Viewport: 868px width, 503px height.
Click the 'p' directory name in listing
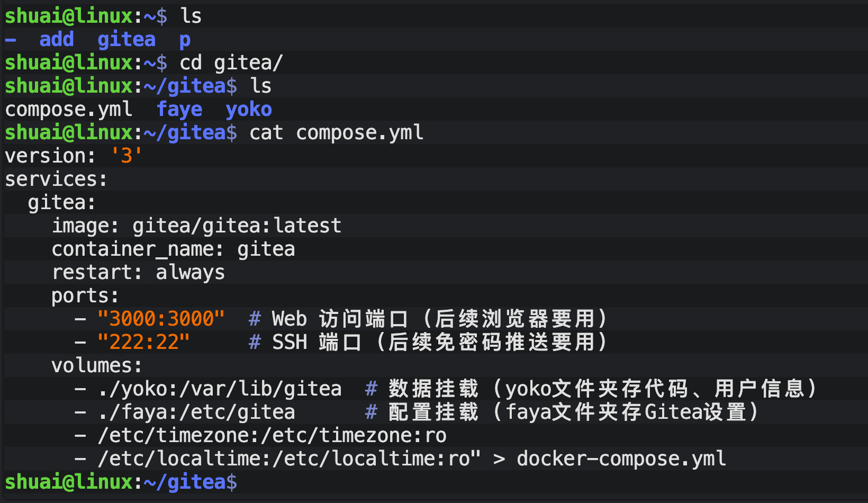point(185,40)
